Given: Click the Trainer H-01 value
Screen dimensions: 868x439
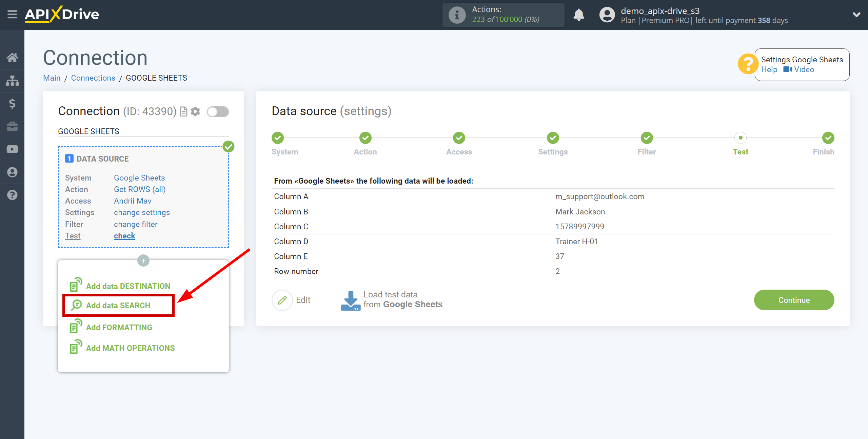Looking at the screenshot, I should click(x=577, y=242).
